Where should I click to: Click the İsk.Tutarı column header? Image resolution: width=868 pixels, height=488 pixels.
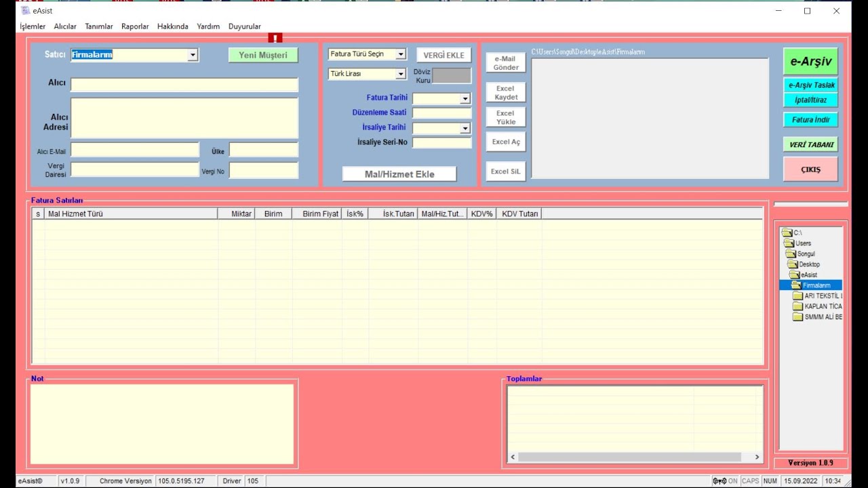click(393, 213)
